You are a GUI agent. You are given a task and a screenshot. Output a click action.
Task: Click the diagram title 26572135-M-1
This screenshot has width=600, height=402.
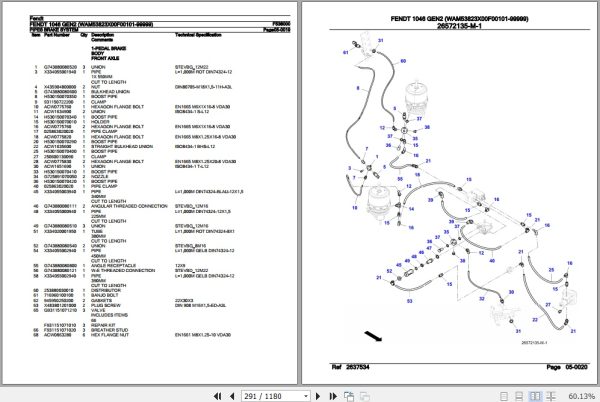(459, 26)
